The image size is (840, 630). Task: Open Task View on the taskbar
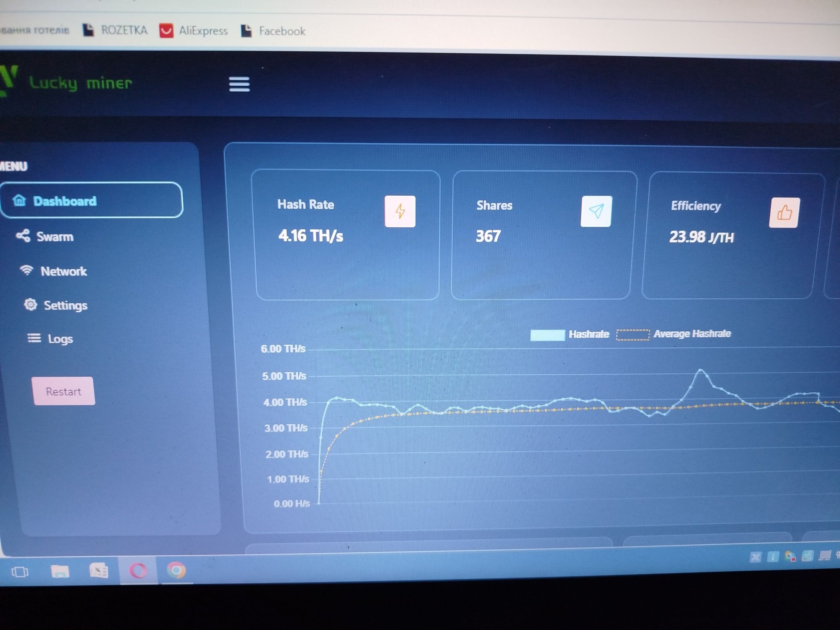coord(20,572)
